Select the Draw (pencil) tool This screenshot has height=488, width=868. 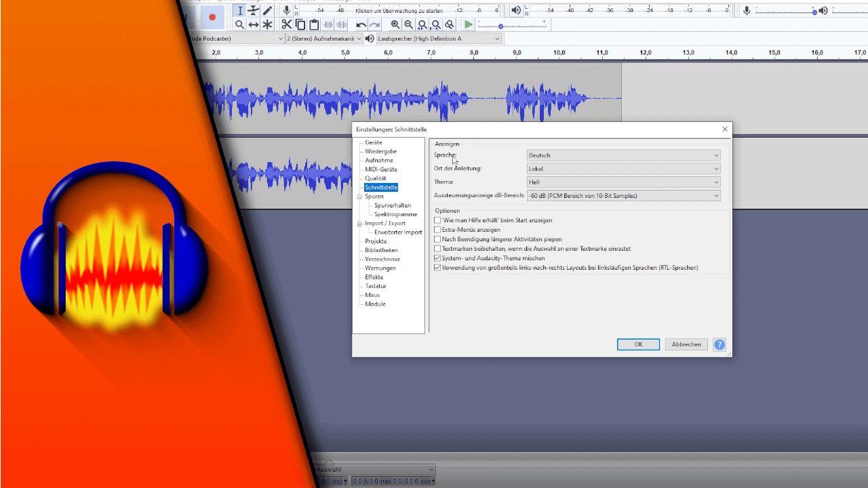[267, 10]
